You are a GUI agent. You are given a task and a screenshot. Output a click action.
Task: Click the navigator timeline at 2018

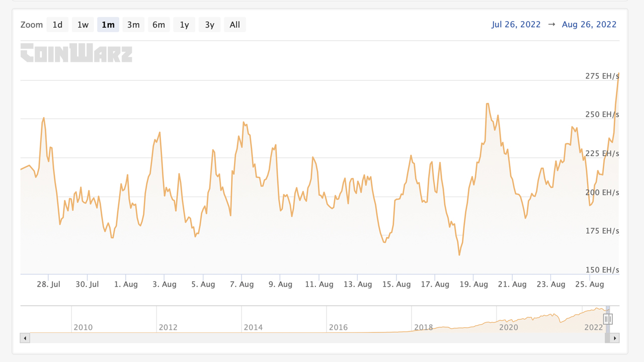click(x=423, y=327)
